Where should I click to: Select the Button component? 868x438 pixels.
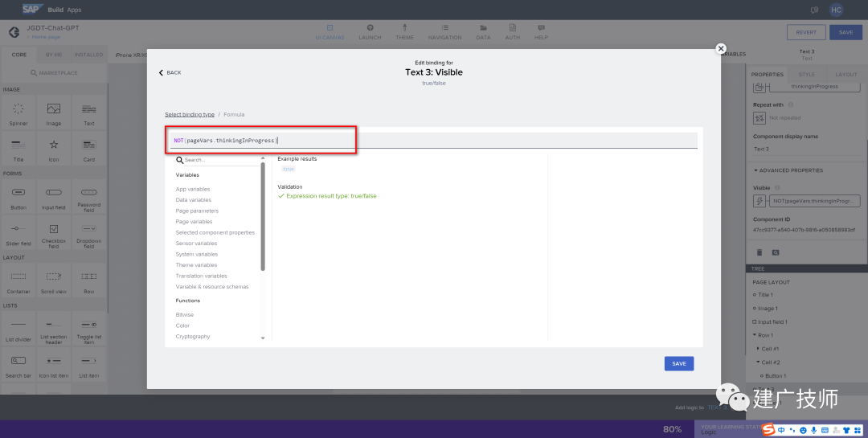(18, 197)
